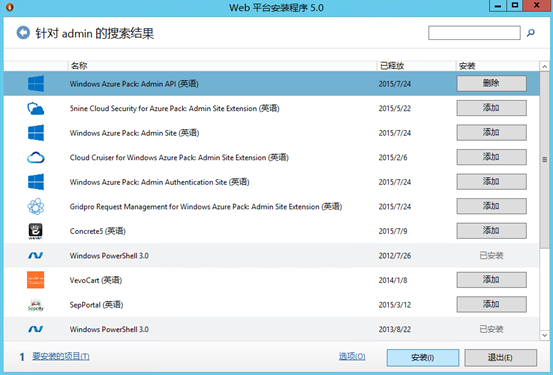Select Windows Azure Pack: Admin Site text

(x=134, y=133)
